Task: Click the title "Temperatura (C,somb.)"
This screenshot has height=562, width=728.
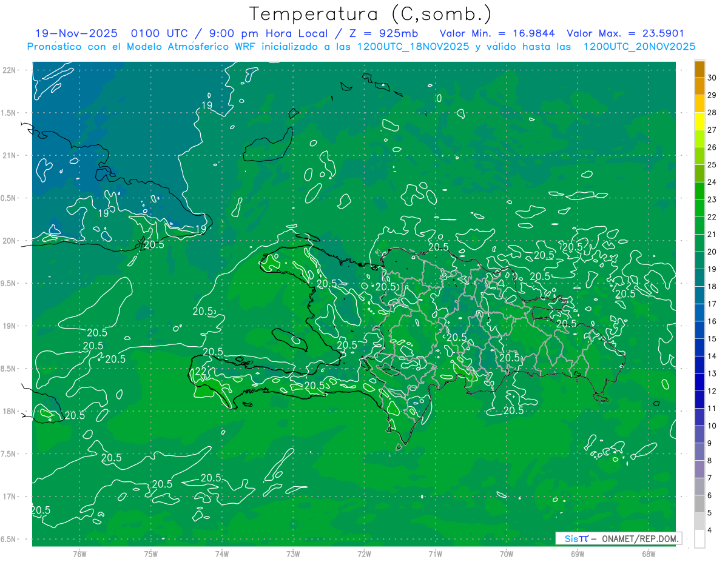Action: tap(371, 14)
